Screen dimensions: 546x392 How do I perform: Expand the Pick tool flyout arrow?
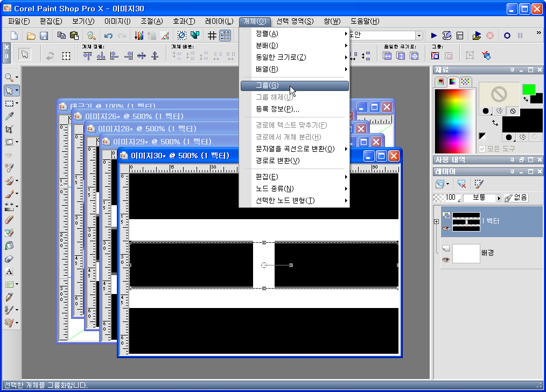17,91
